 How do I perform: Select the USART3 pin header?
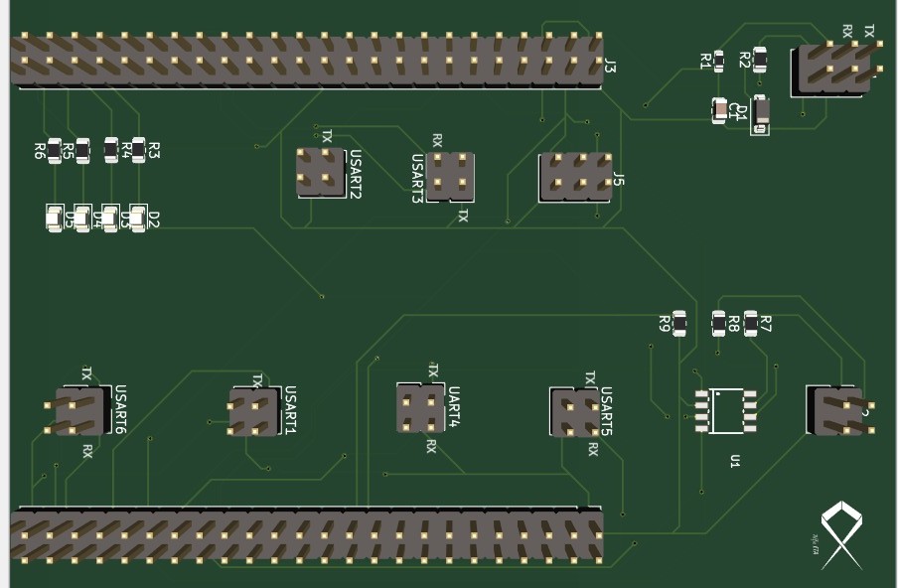click(x=450, y=177)
